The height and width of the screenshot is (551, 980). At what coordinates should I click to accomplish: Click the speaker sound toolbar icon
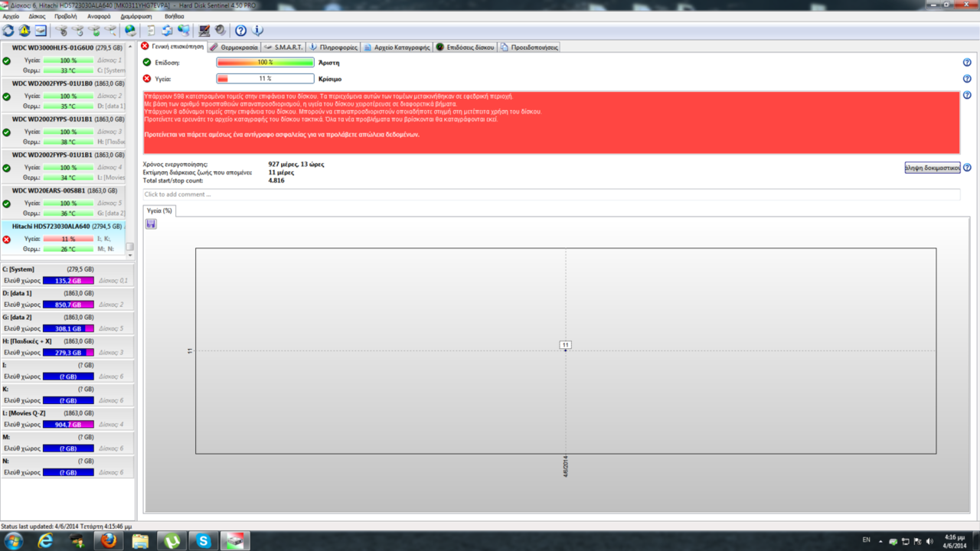(220, 31)
